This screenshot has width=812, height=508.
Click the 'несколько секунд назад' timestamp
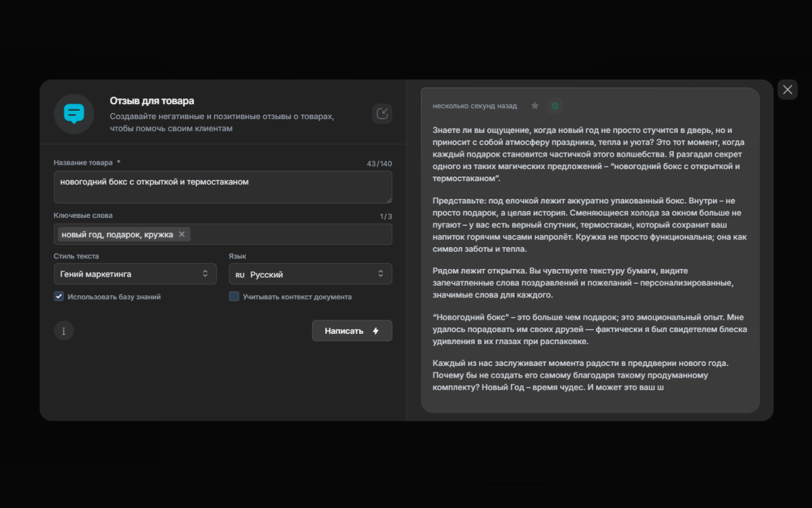(475, 106)
